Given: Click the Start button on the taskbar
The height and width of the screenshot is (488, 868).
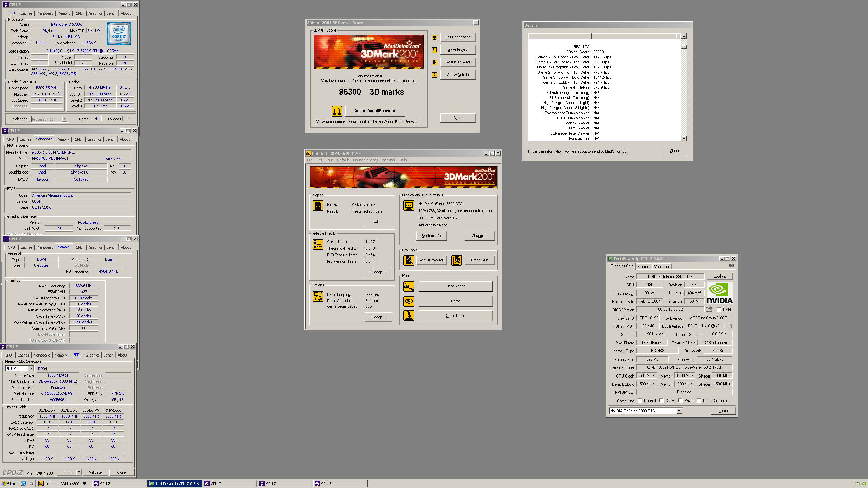Looking at the screenshot, I should 9,484.
